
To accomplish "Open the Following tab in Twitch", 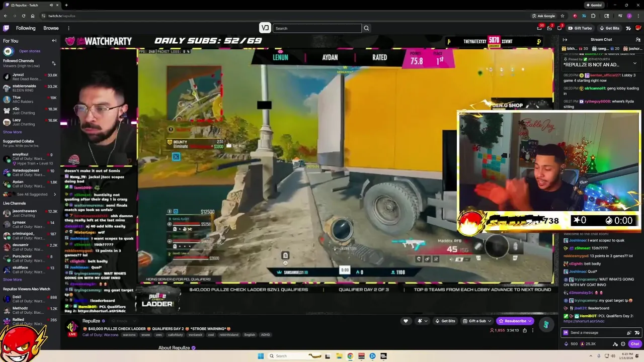I will [x=26, y=28].
